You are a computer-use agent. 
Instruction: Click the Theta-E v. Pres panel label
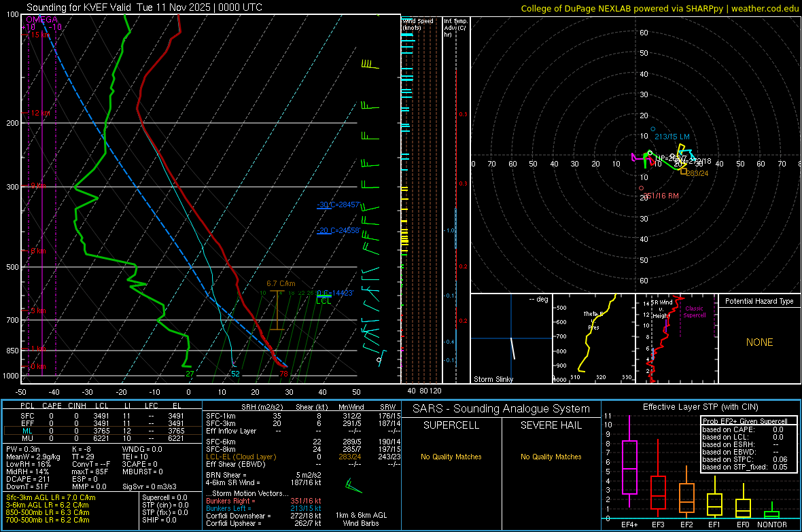point(593,321)
